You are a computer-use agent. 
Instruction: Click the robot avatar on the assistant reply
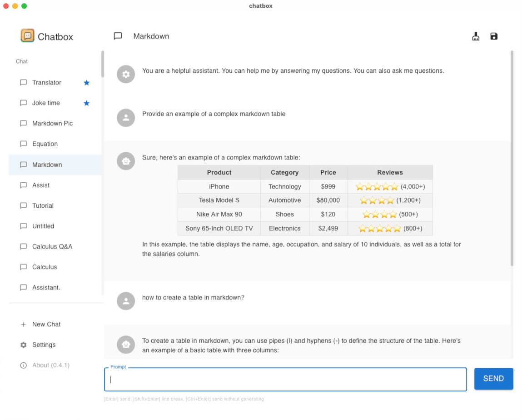pyautogui.click(x=126, y=161)
